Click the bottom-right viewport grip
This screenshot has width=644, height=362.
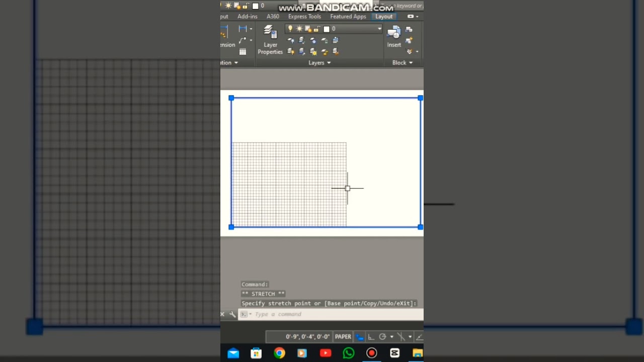click(x=421, y=227)
